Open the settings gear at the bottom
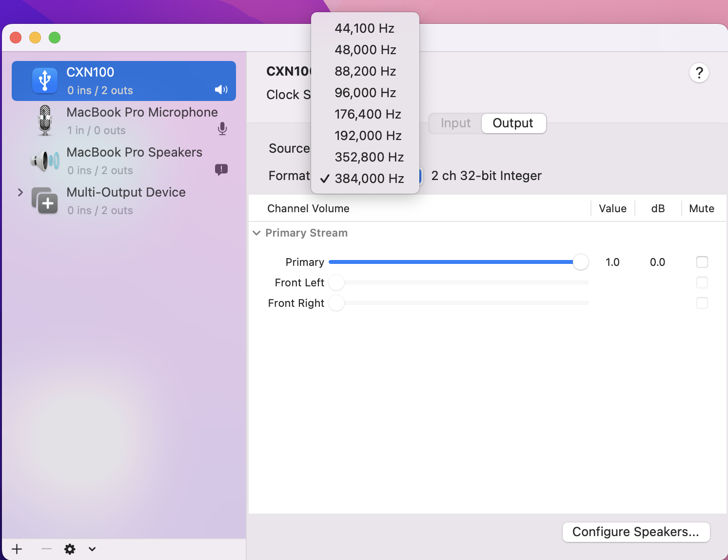 70,549
